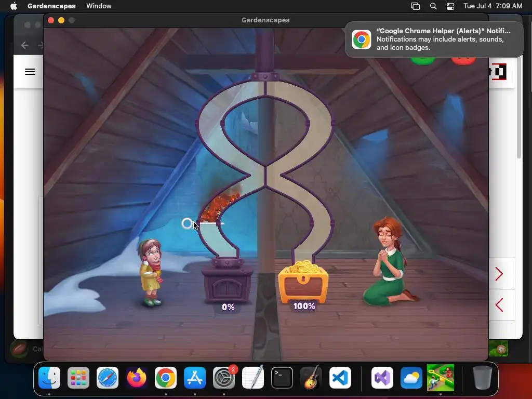The width and height of the screenshot is (532, 399).
Task: Open the Gardenscapes app menu
Action: 51,6
